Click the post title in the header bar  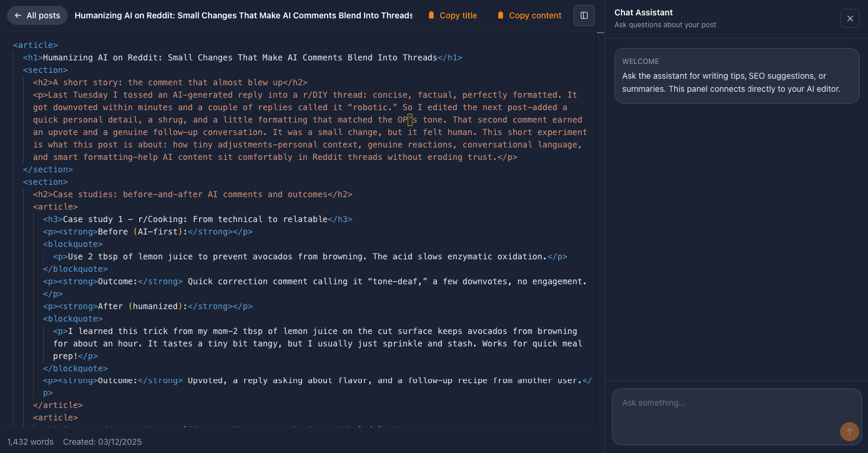244,15
